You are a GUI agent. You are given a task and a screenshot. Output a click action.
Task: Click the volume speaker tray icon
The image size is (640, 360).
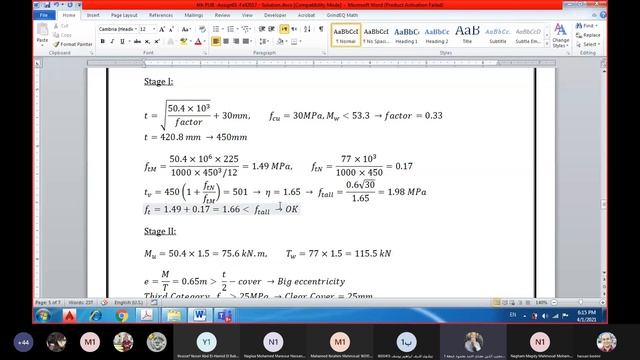tap(545, 316)
